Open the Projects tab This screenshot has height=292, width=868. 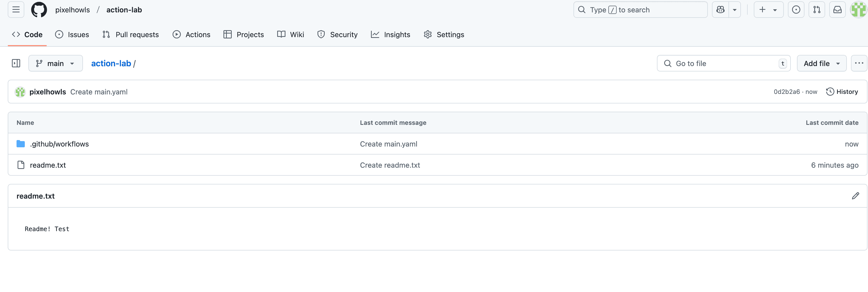(244, 35)
